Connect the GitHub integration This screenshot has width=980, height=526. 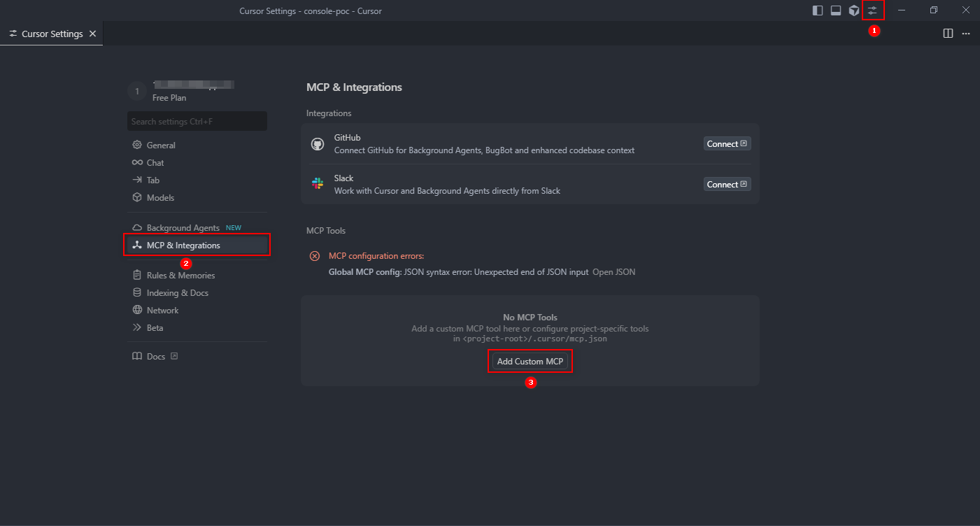pos(727,144)
